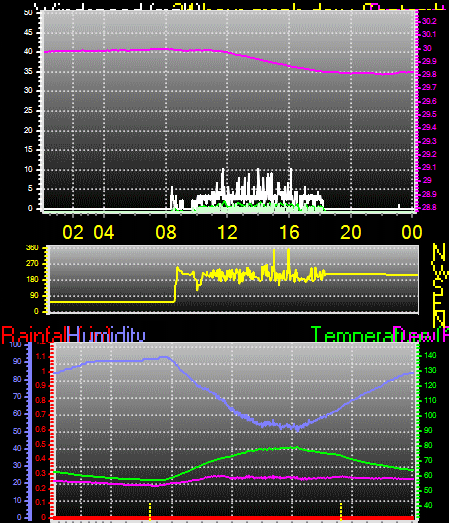Click the blue Humidity chart title
The width and height of the screenshot is (449, 523).
[106, 335]
